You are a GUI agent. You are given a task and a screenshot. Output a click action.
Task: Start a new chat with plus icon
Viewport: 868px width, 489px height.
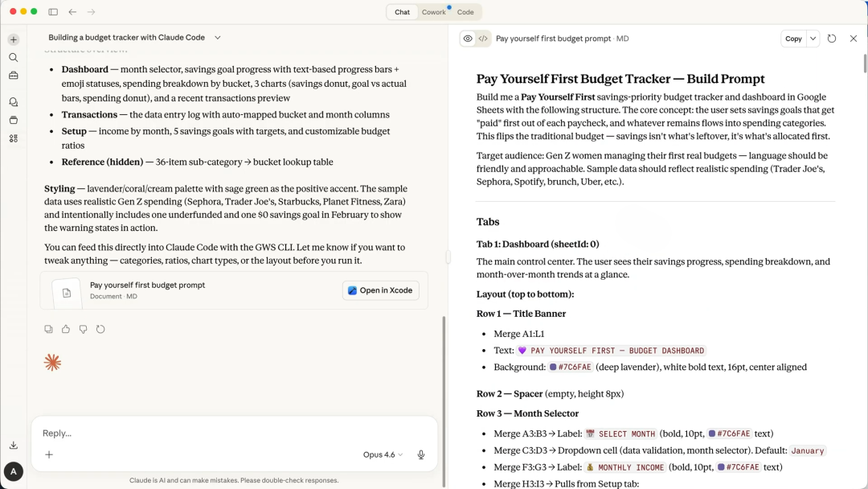click(x=14, y=39)
